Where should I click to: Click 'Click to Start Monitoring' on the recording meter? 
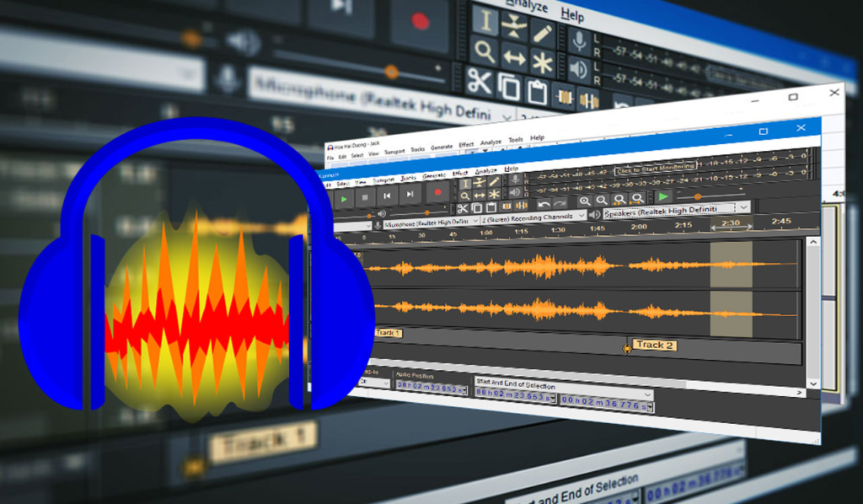(656, 170)
